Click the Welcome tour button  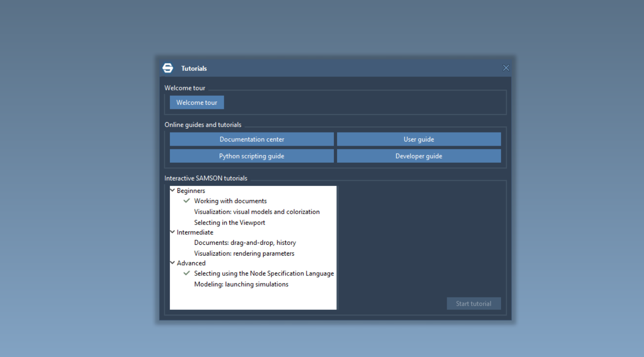197,102
